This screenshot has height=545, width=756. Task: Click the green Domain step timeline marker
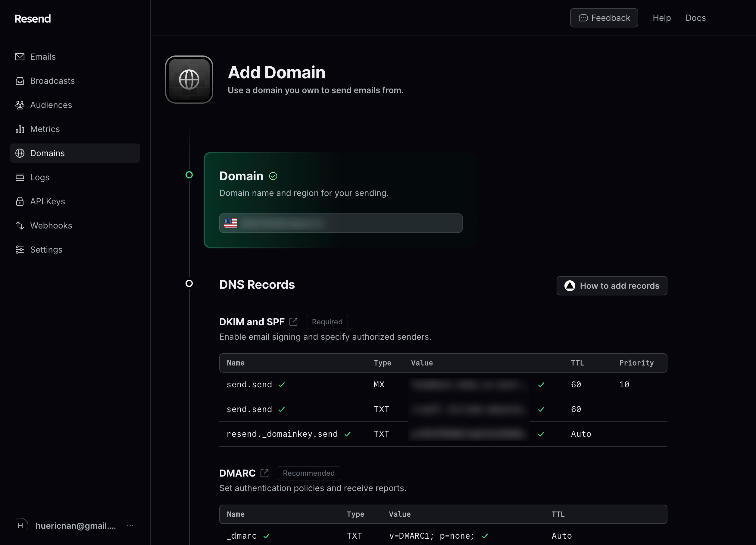pyautogui.click(x=189, y=175)
